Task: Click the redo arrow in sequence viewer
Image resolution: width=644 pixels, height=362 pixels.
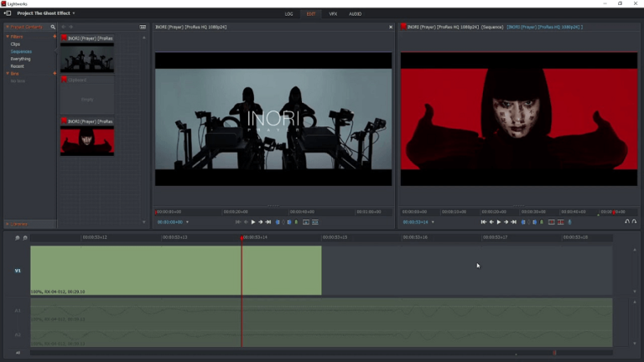Action: point(635,221)
